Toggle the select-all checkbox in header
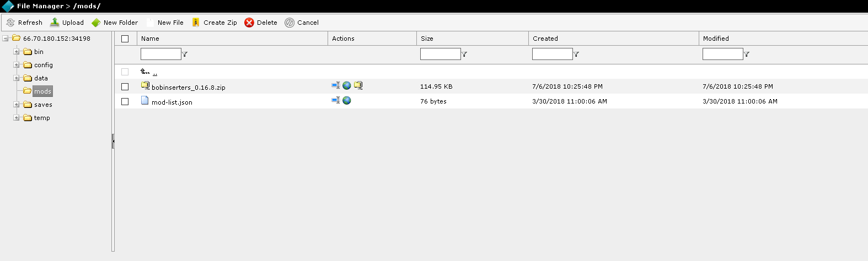Viewport: 868px width, 261px height. click(125, 39)
